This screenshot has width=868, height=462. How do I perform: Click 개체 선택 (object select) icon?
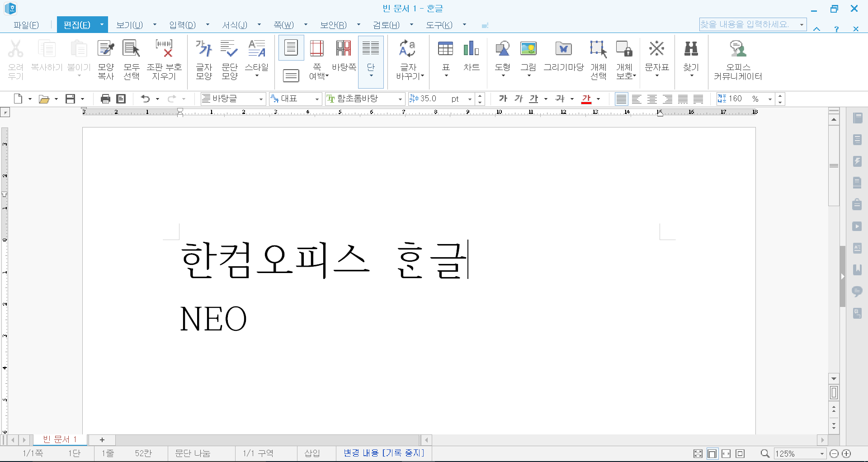click(598, 60)
